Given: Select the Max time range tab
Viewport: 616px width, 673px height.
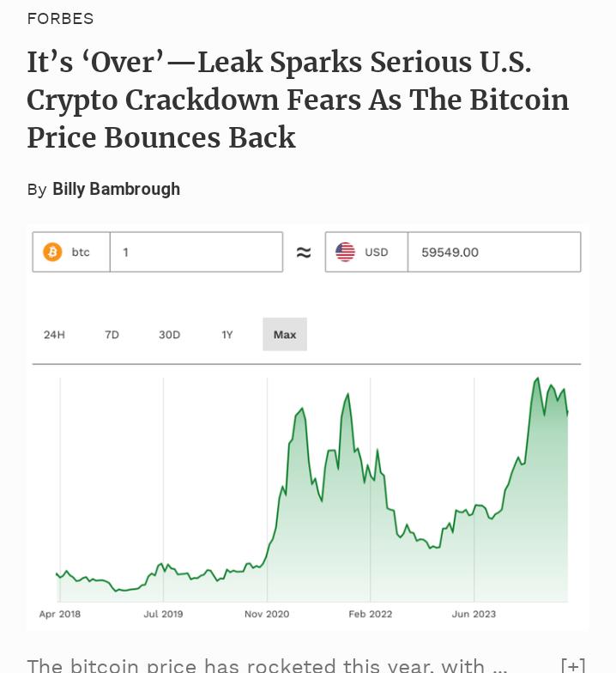Looking at the screenshot, I should pyautogui.click(x=285, y=335).
